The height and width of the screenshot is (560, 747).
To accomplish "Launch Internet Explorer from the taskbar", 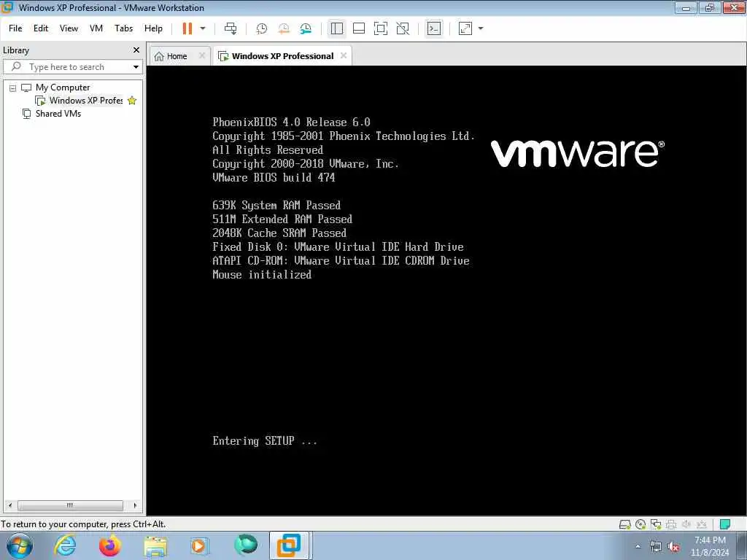I will tap(65, 545).
